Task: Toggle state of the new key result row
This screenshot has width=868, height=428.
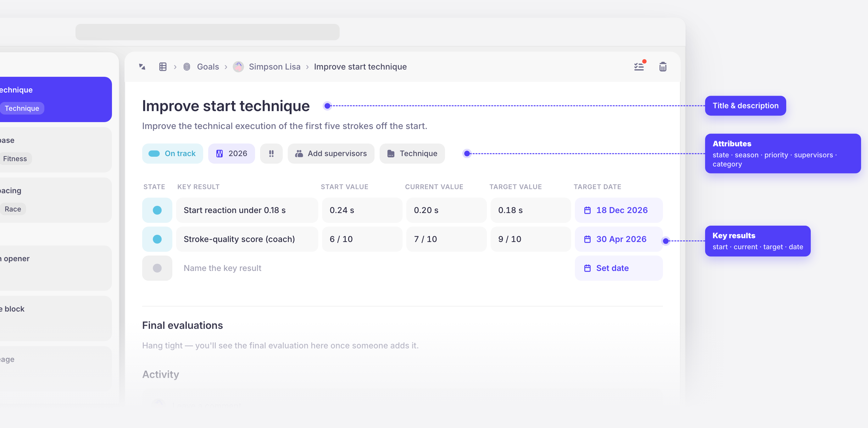Action: pos(157,268)
